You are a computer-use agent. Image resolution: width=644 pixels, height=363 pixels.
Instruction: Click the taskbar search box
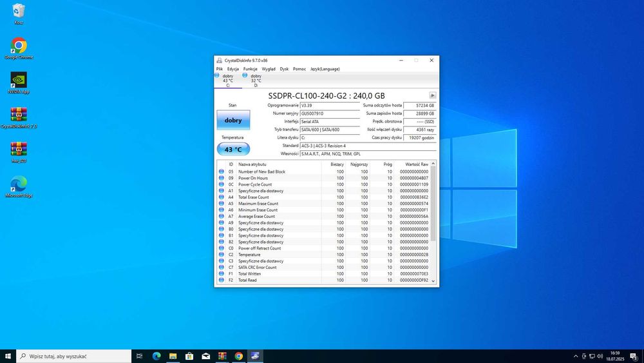pos(74,356)
